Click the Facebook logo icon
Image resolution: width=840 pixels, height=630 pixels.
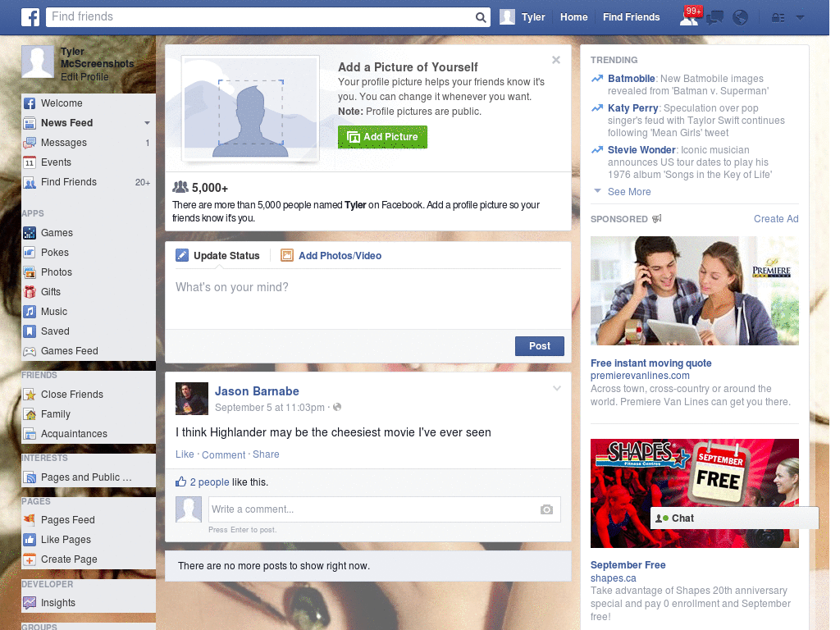point(30,17)
